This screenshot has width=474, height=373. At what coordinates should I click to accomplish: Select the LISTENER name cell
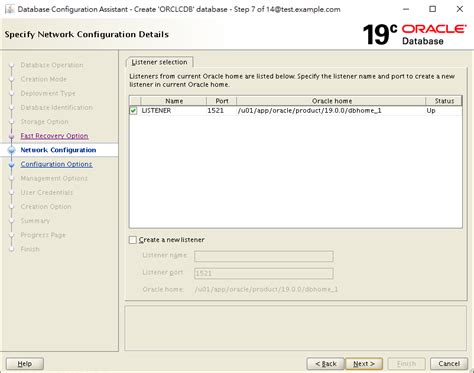tap(174, 111)
